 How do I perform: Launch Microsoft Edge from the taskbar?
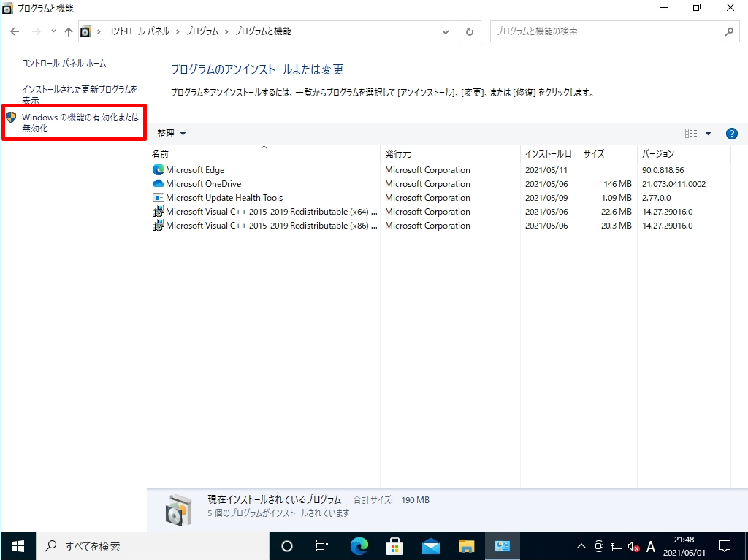(x=359, y=545)
